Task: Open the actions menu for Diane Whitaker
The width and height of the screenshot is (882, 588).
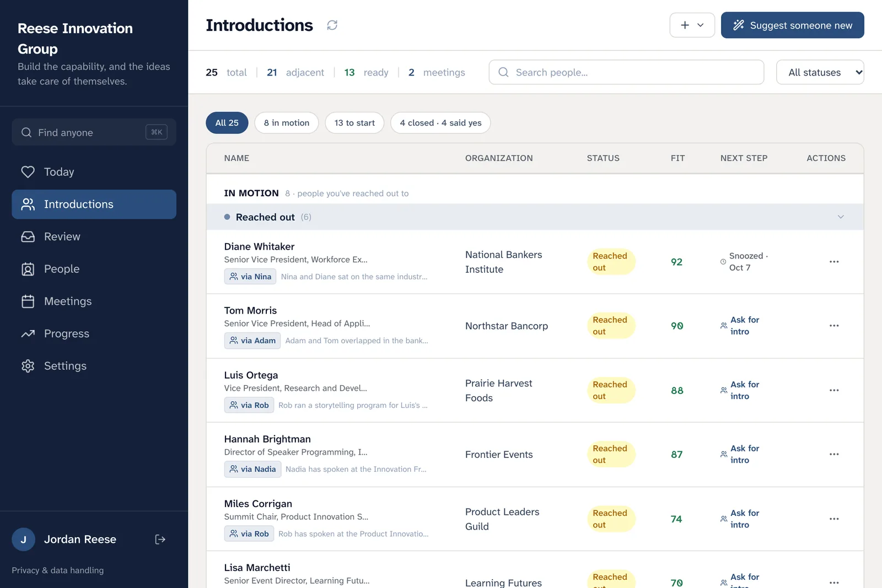Action: [x=834, y=262]
